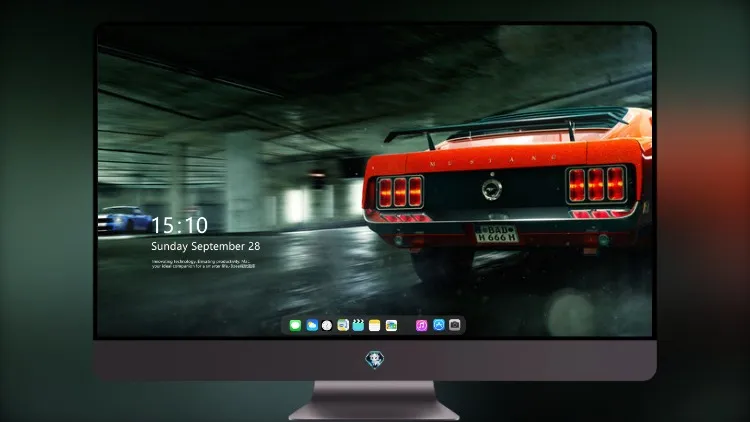Launch the Weather app from the dock
The width and height of the screenshot is (750, 422).
[312, 325]
